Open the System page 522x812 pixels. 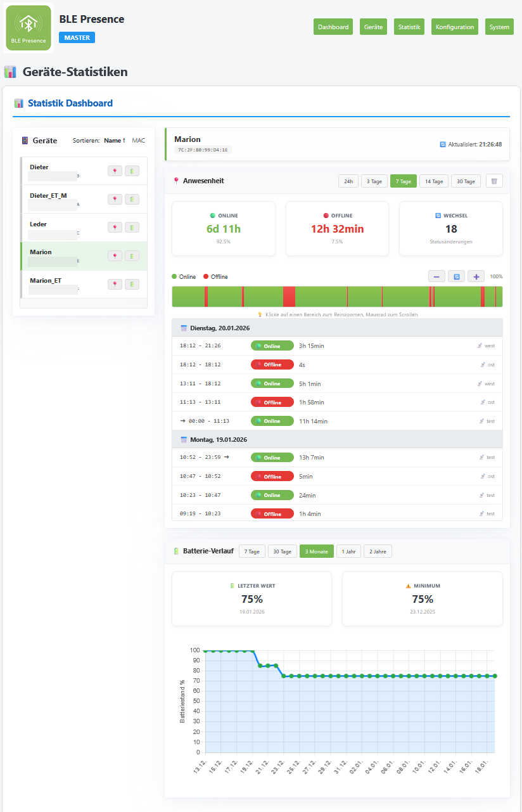pyautogui.click(x=499, y=27)
